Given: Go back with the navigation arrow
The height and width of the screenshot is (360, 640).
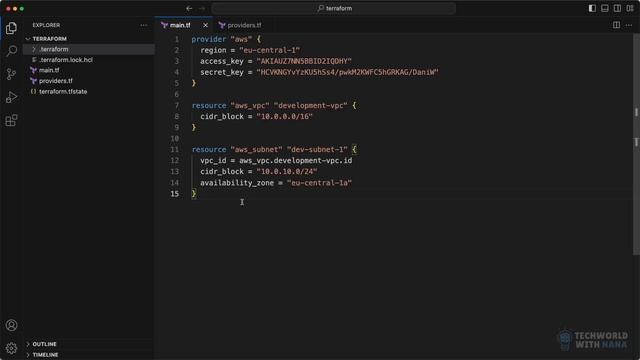Looking at the screenshot, I should (x=189, y=8).
